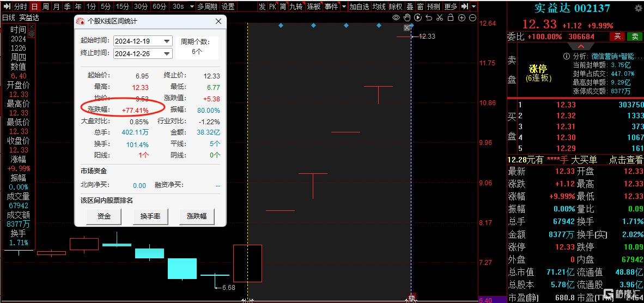Open the dropdown arrow at toolbar's far right
644x303 pixels.
pos(474,7)
